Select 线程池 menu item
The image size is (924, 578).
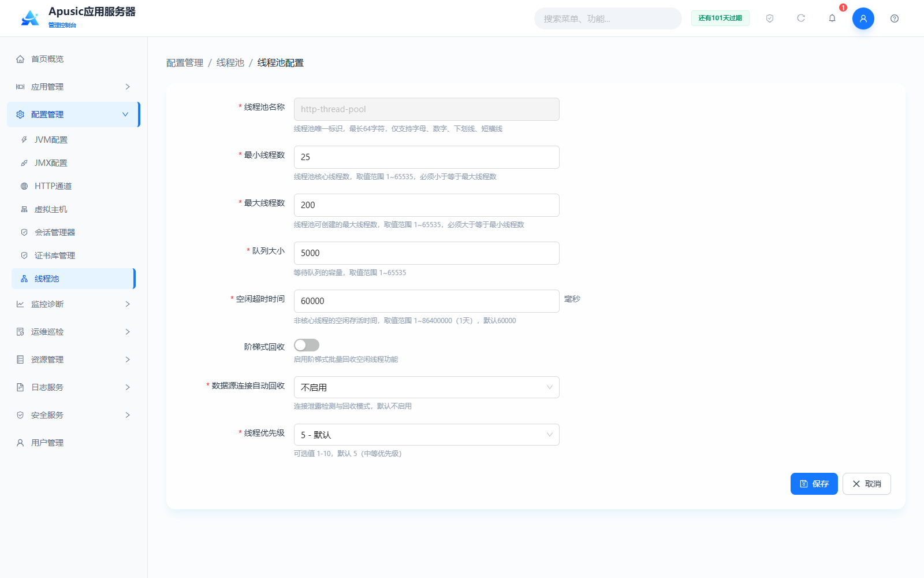click(73, 279)
